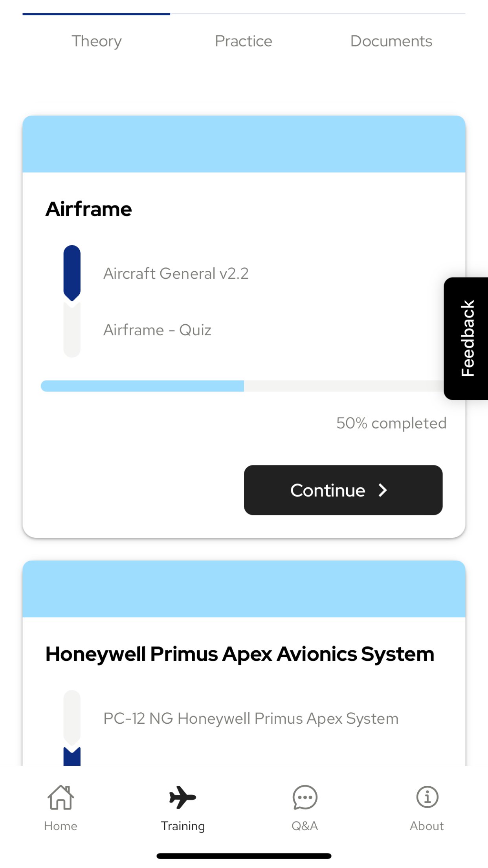Viewport: 488px width, 868px height.
Task: Continue the Airframe course
Action: pyautogui.click(x=343, y=490)
